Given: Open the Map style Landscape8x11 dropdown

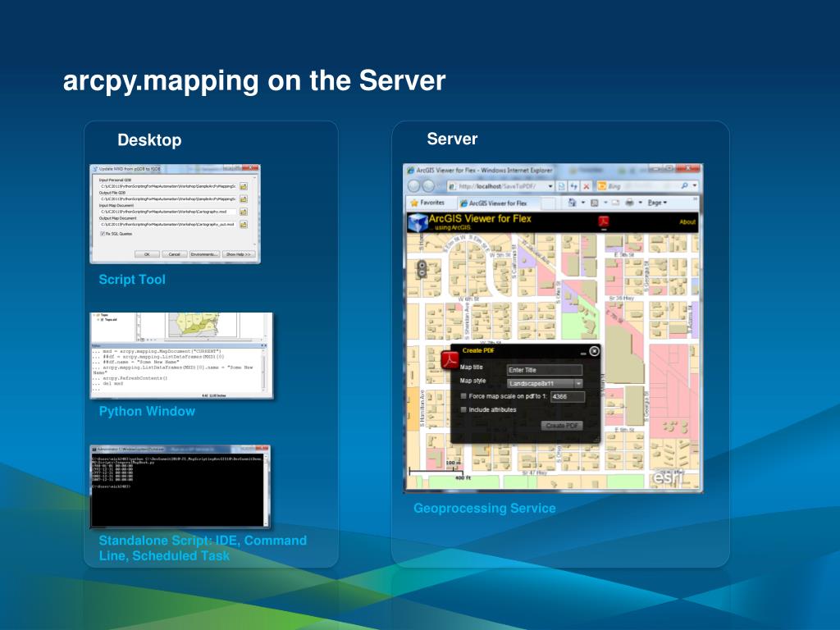Looking at the screenshot, I should tap(545, 384).
